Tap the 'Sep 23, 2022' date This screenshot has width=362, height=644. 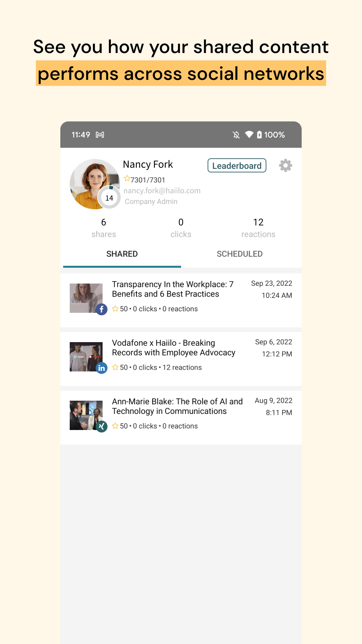pyautogui.click(x=271, y=283)
